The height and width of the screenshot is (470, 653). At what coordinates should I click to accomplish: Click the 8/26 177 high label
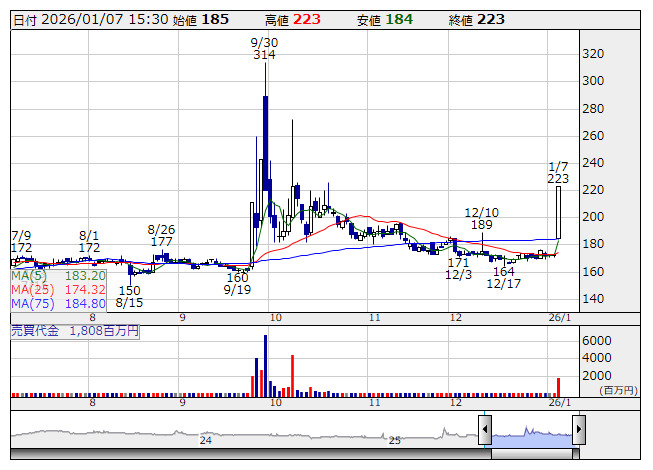point(161,235)
